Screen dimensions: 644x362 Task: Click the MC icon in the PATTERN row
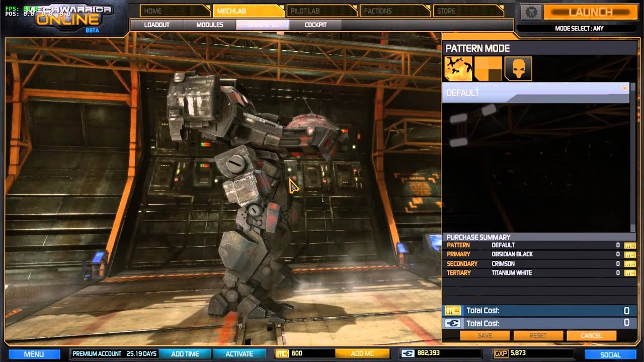point(630,245)
